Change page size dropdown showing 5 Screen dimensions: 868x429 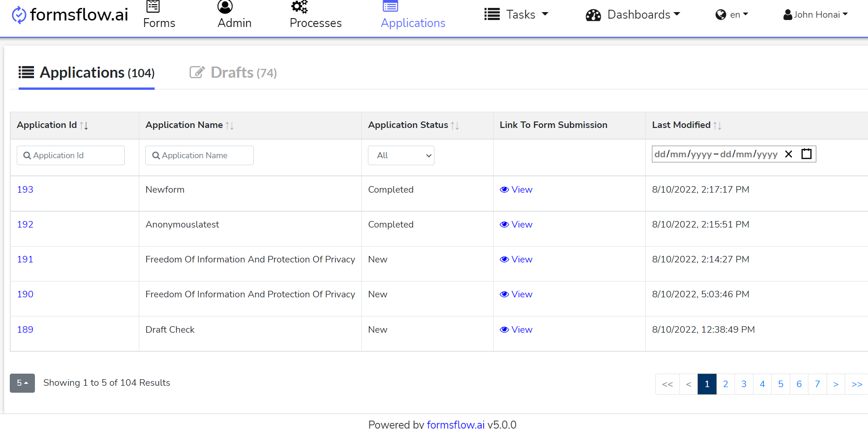click(x=22, y=383)
